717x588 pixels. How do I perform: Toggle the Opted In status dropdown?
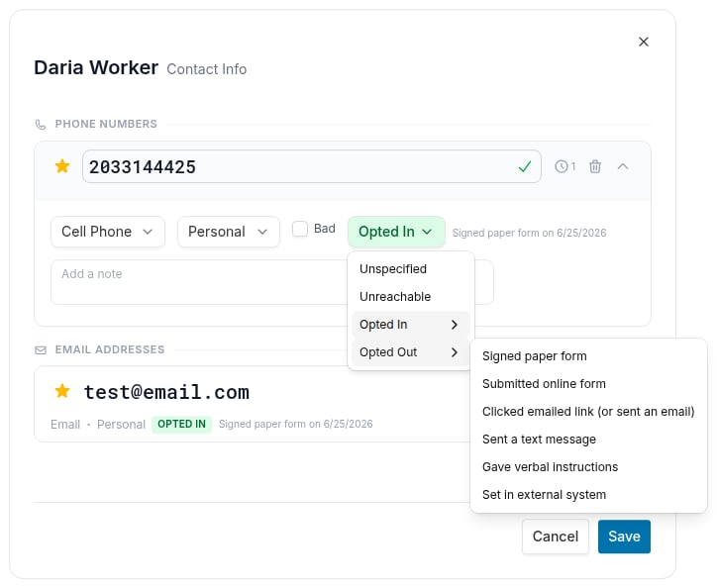pyautogui.click(x=396, y=232)
